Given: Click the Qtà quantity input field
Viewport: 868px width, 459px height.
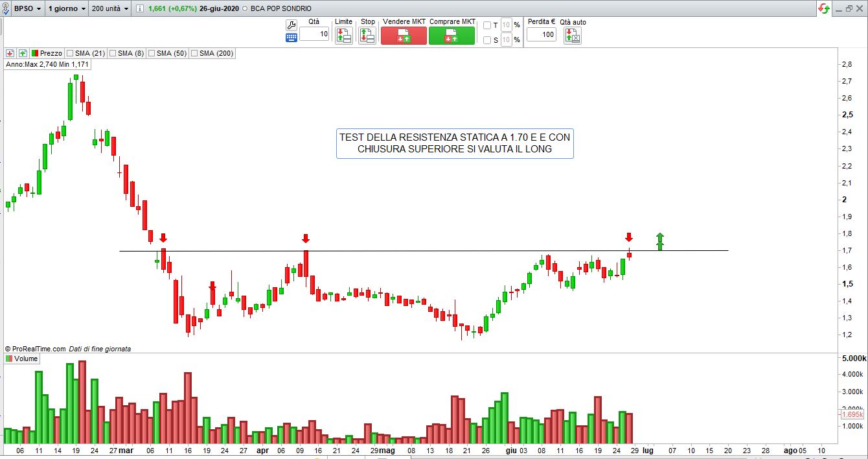Looking at the screenshot, I should pyautogui.click(x=314, y=34).
